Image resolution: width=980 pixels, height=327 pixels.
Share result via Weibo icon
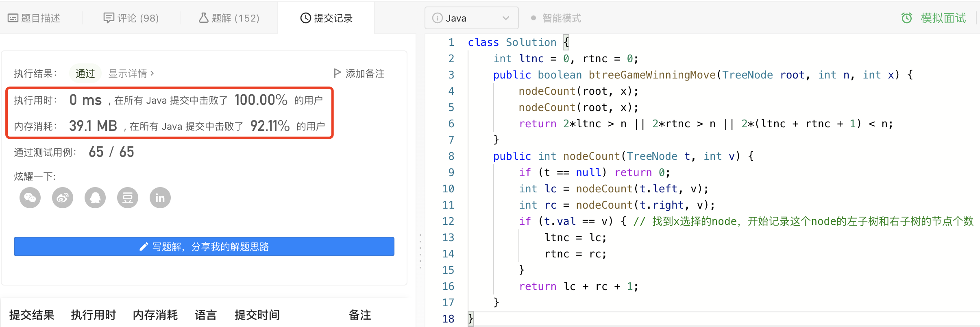pyautogui.click(x=63, y=198)
